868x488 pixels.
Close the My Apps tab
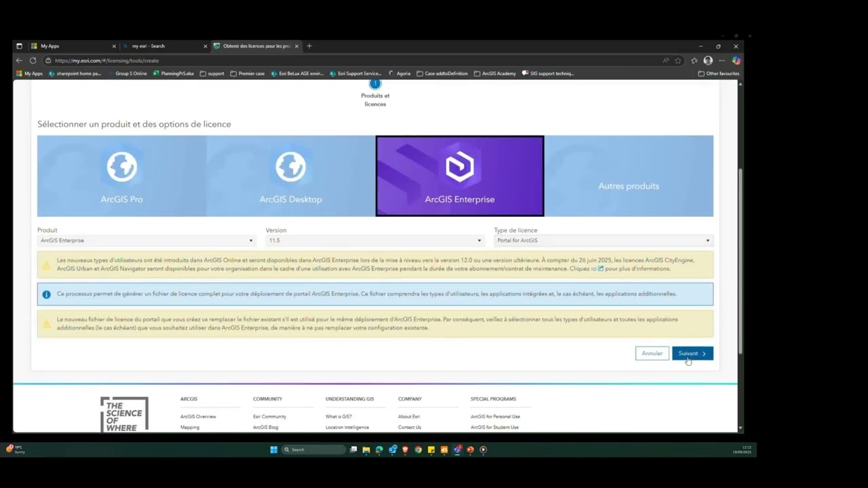pyautogui.click(x=114, y=46)
